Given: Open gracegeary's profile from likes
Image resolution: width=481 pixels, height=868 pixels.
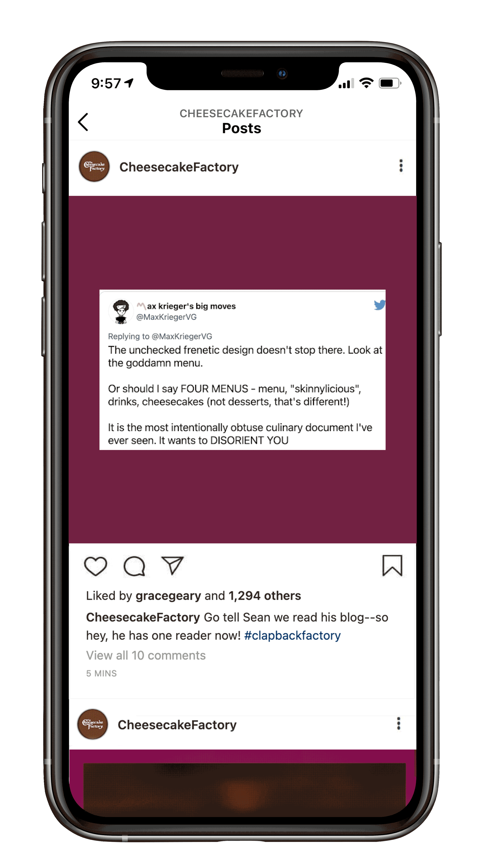Looking at the screenshot, I should pyautogui.click(x=168, y=596).
